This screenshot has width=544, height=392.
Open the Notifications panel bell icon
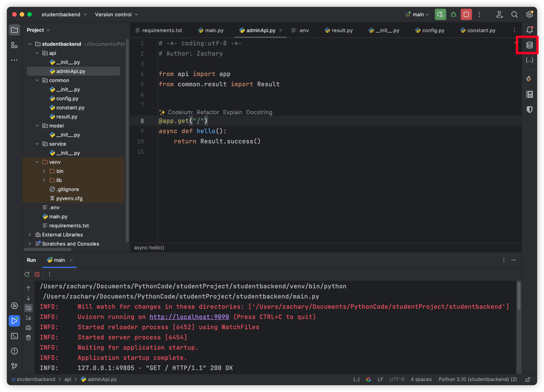529,30
